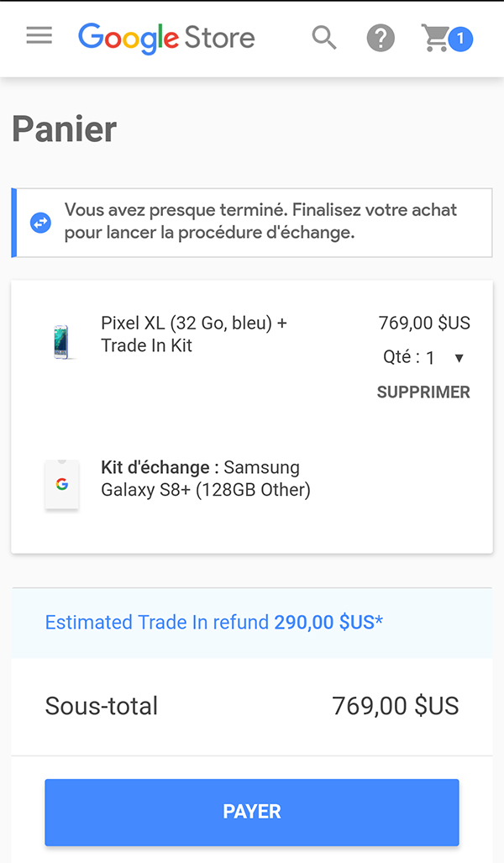Click the help question mark icon
The width and height of the screenshot is (504, 863).
tap(380, 38)
